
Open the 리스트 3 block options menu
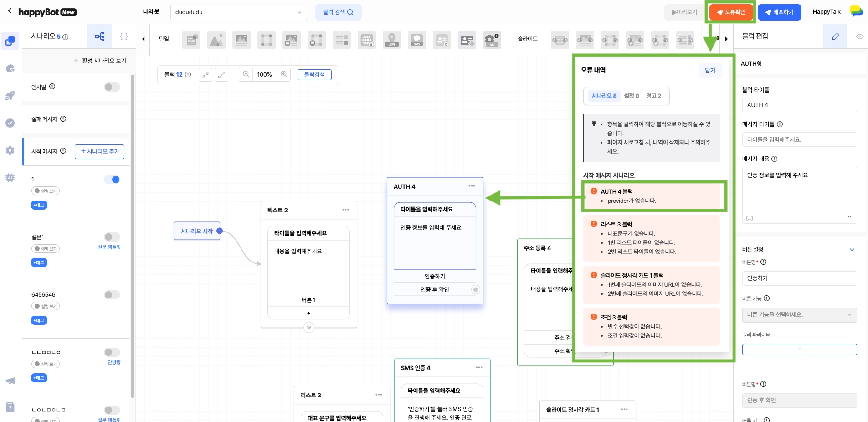tap(379, 395)
